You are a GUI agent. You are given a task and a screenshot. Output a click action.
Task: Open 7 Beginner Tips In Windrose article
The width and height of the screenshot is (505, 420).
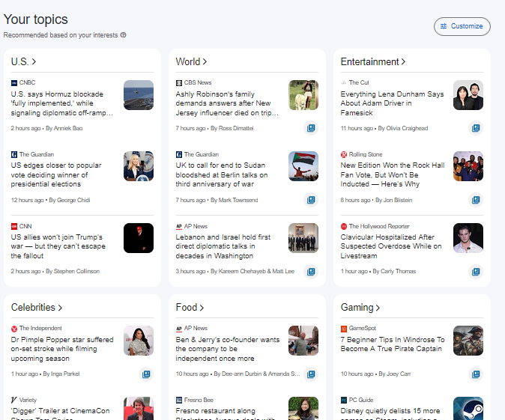coord(392,344)
